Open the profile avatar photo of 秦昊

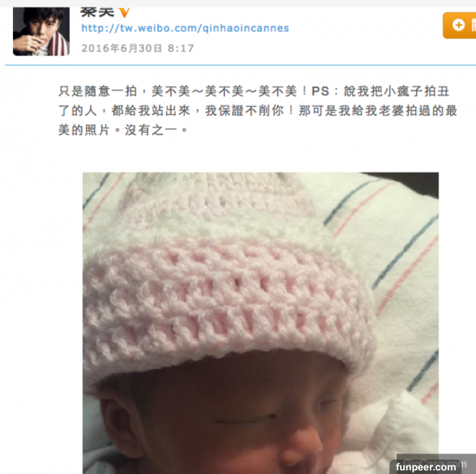click(41, 32)
